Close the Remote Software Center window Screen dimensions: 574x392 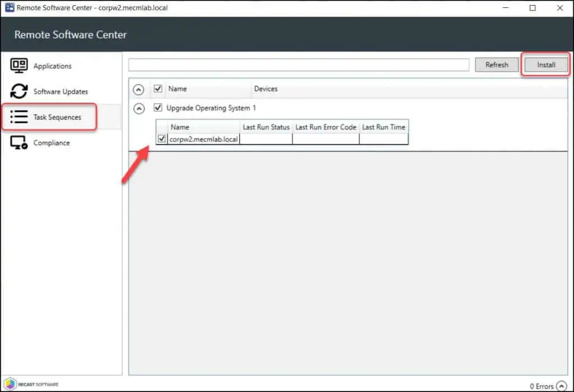pyautogui.click(x=560, y=8)
